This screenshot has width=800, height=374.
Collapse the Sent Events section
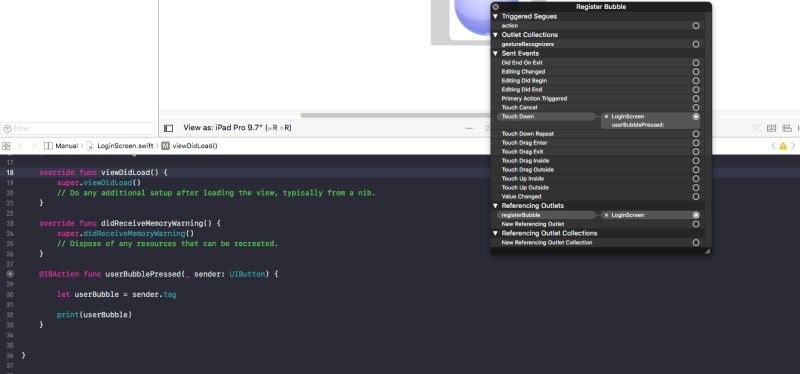(x=495, y=53)
